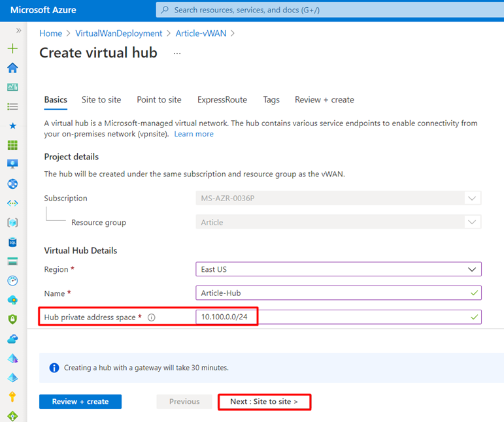
Task: Open the Dashboard chart icon in sidebar
Action: [x=12, y=87]
